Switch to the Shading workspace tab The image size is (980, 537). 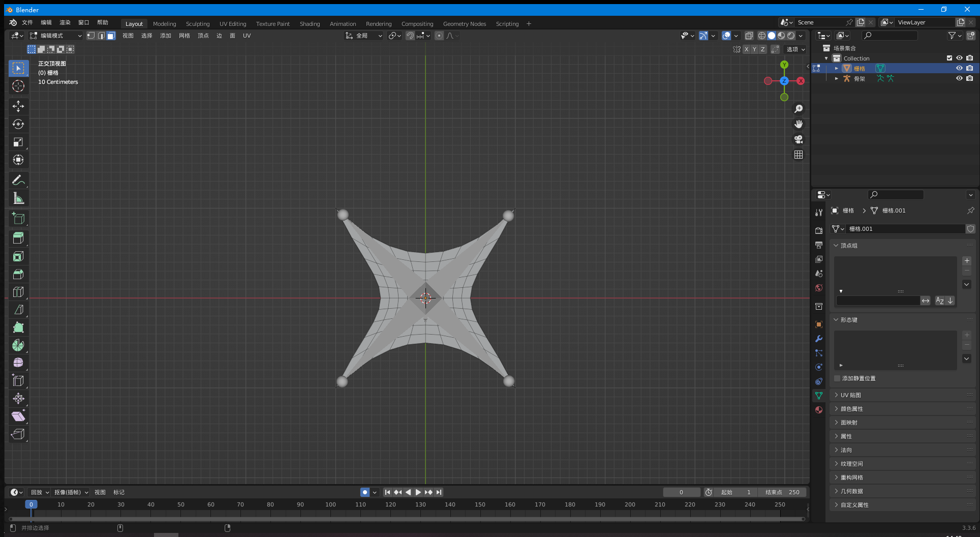[310, 24]
